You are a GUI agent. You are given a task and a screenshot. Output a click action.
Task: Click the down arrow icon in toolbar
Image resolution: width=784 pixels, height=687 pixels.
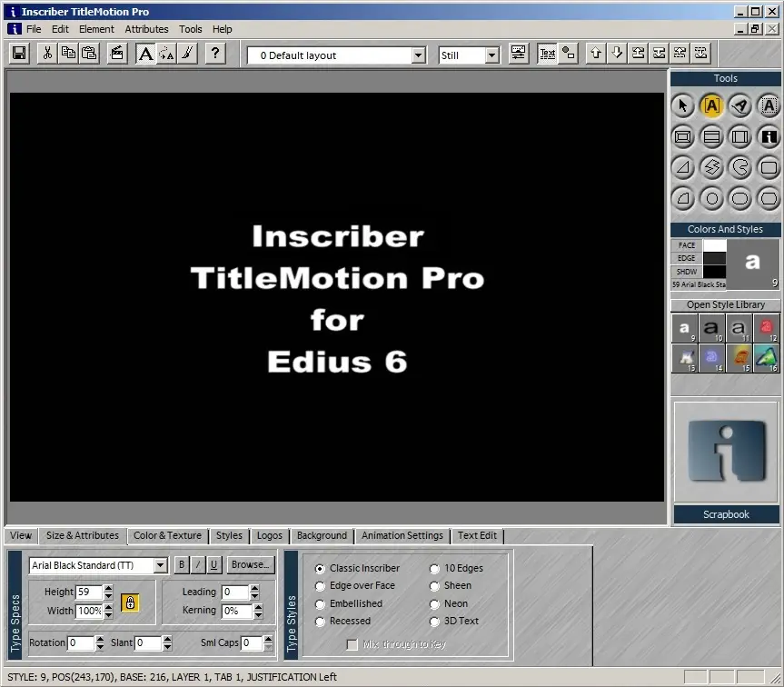coord(617,53)
